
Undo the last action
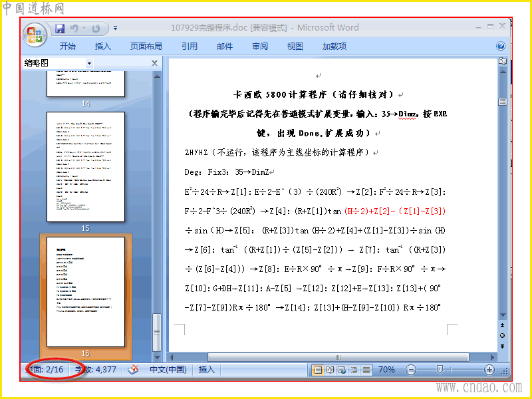pos(74,29)
